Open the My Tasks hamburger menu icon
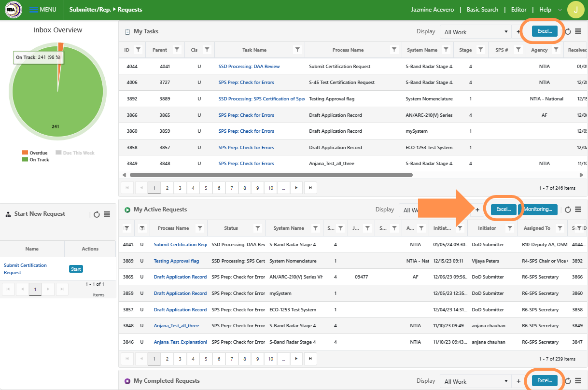The height and width of the screenshot is (390, 588). click(578, 32)
